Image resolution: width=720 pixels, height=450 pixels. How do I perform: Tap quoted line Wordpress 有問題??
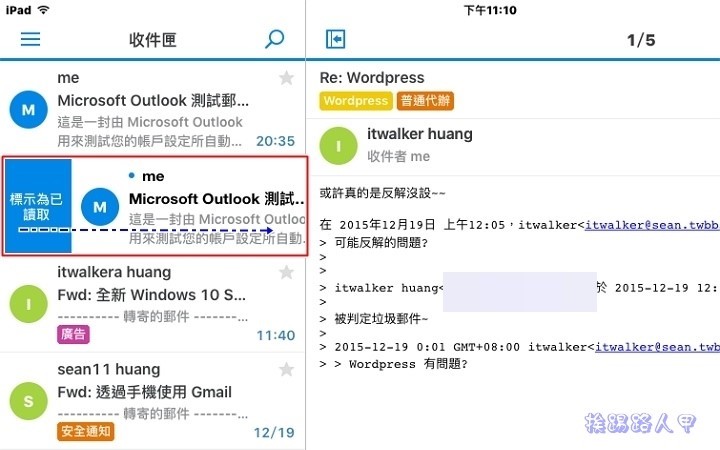408,364
